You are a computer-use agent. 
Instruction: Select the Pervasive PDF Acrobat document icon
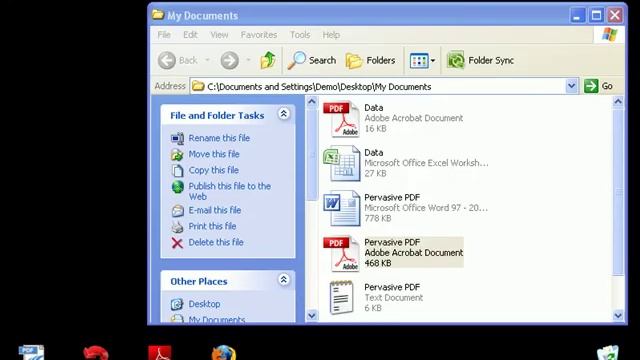click(342, 253)
